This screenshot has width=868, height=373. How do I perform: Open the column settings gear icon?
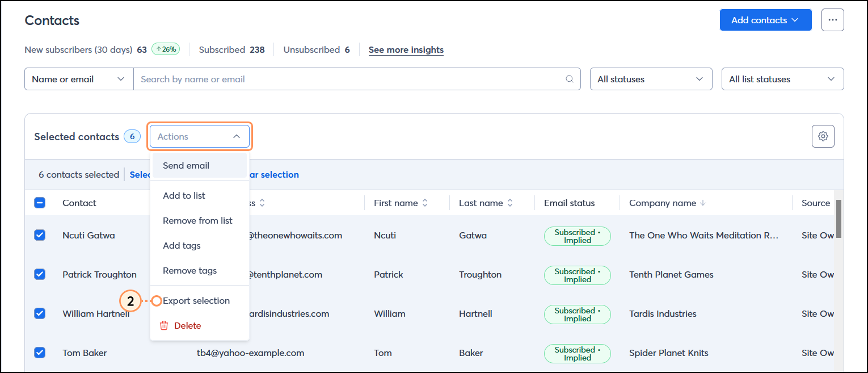tap(823, 136)
